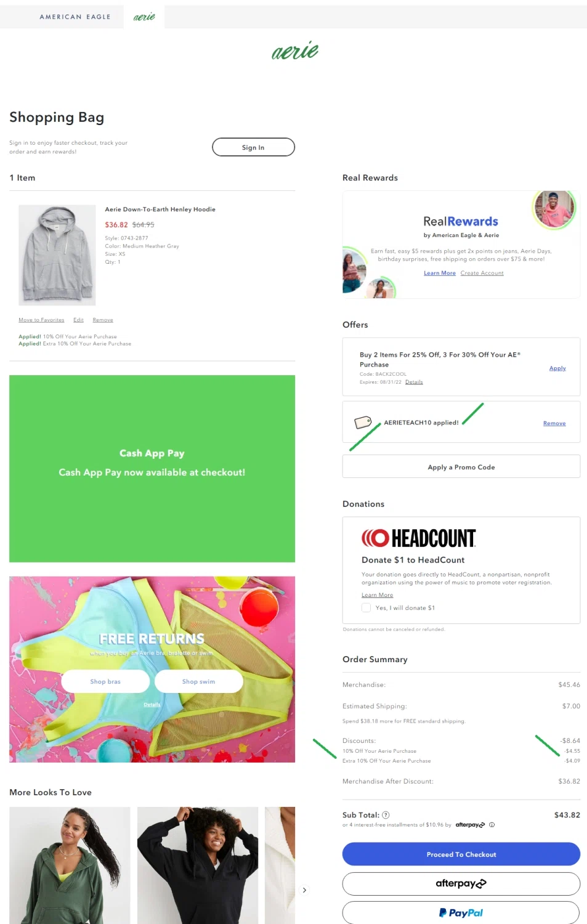Select the aerie brand tab
This screenshot has height=924, width=587.
pos(144,17)
